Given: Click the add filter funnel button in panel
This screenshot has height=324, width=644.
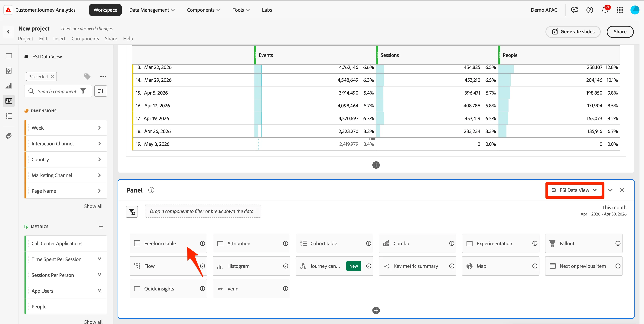Looking at the screenshot, I should pyautogui.click(x=132, y=212).
